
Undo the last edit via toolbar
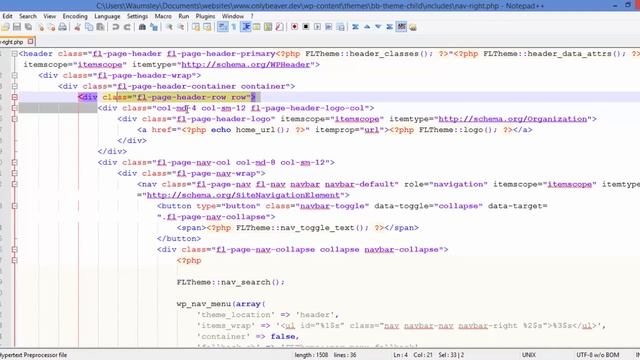pos(116,27)
